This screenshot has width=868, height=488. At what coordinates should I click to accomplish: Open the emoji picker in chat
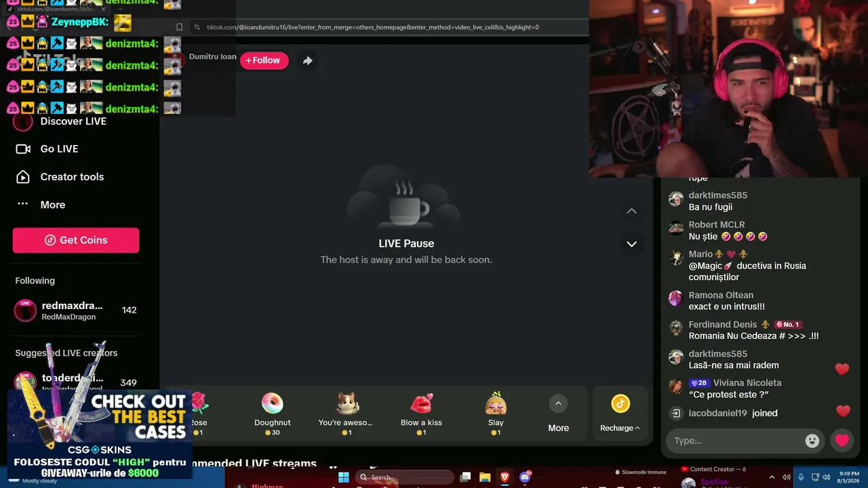(x=812, y=441)
